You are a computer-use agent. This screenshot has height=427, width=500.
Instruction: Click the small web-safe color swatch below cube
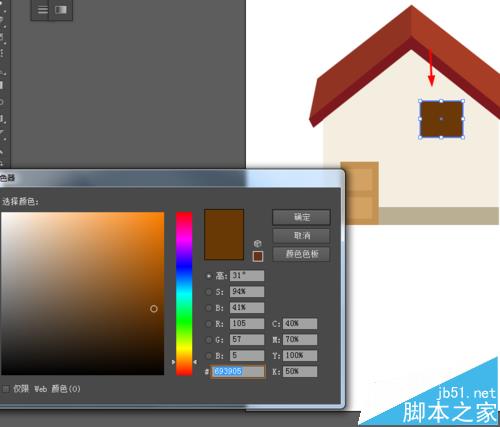258,256
